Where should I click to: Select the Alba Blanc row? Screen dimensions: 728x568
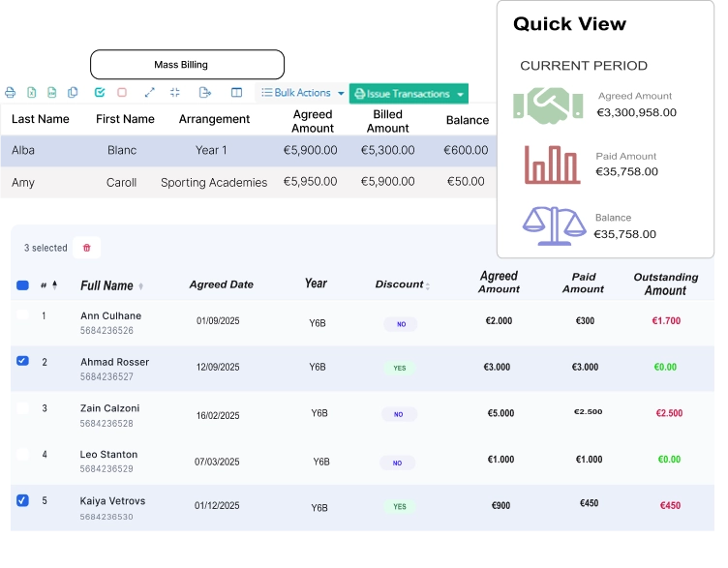click(249, 150)
